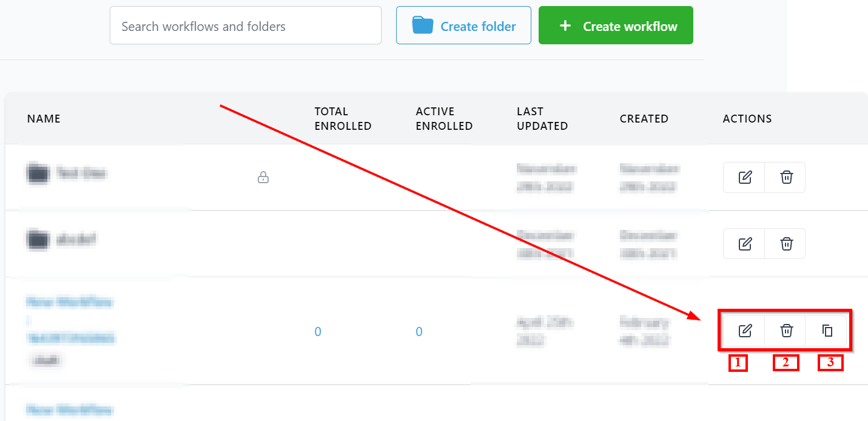Click the CREATED column header

tap(644, 119)
